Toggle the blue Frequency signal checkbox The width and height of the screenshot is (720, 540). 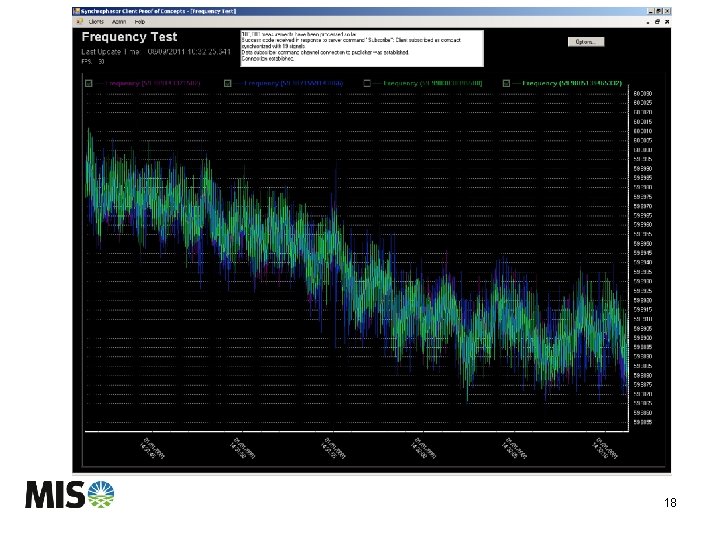coord(227,83)
